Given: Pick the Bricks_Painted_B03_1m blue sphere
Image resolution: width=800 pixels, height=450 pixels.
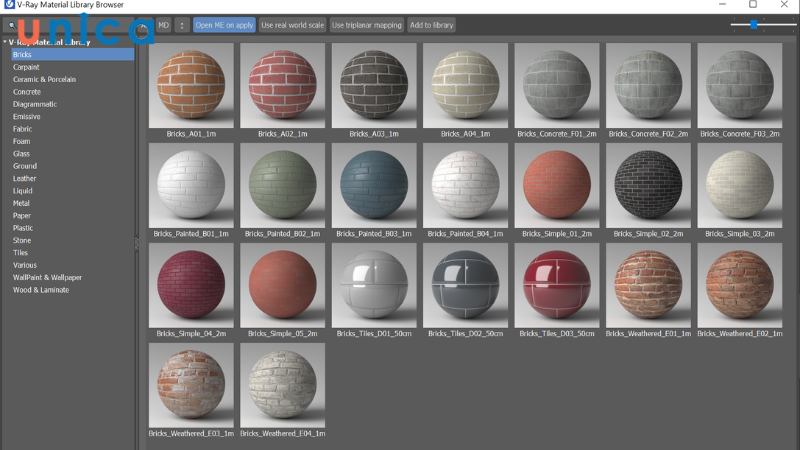Looking at the screenshot, I should [374, 185].
